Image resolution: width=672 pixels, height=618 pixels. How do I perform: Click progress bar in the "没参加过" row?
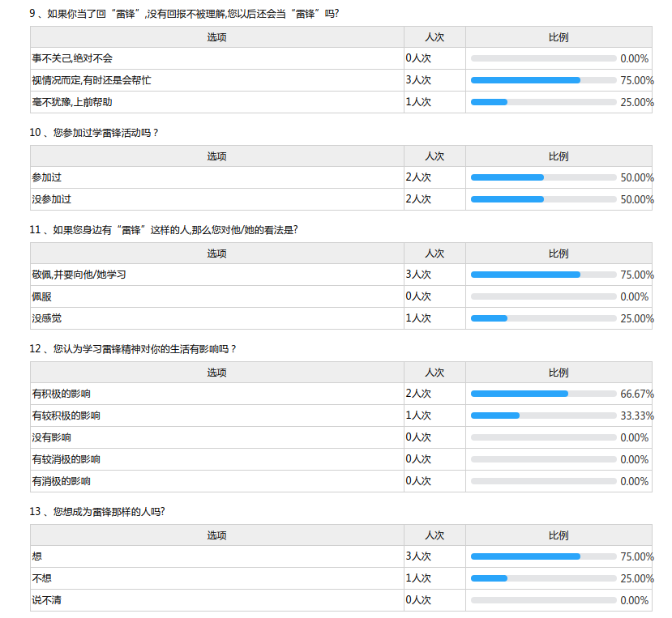(x=543, y=199)
